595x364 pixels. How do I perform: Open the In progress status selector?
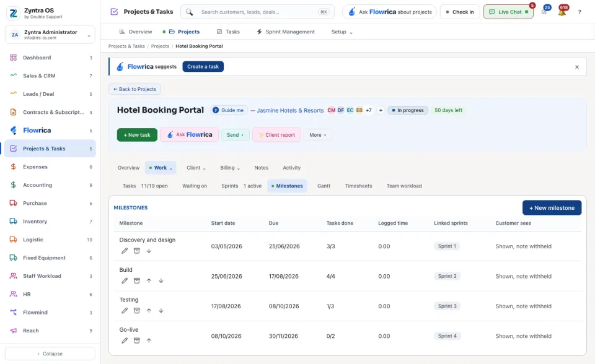pos(408,110)
